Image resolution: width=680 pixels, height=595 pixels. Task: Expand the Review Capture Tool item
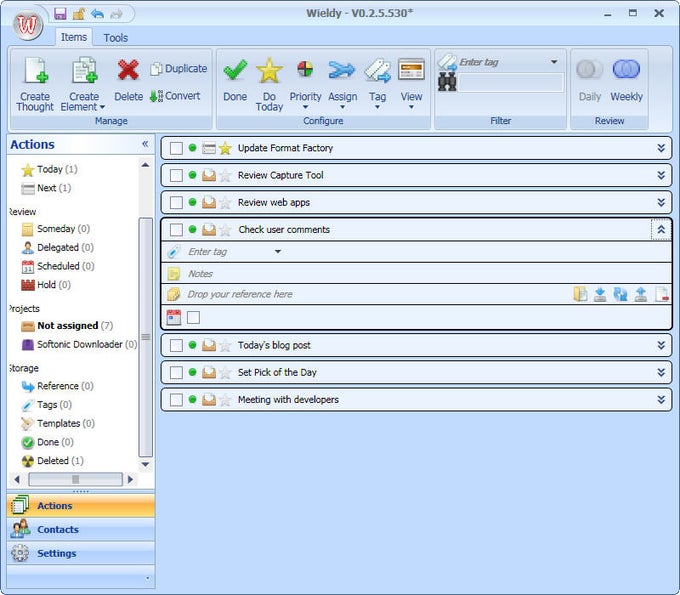click(661, 176)
